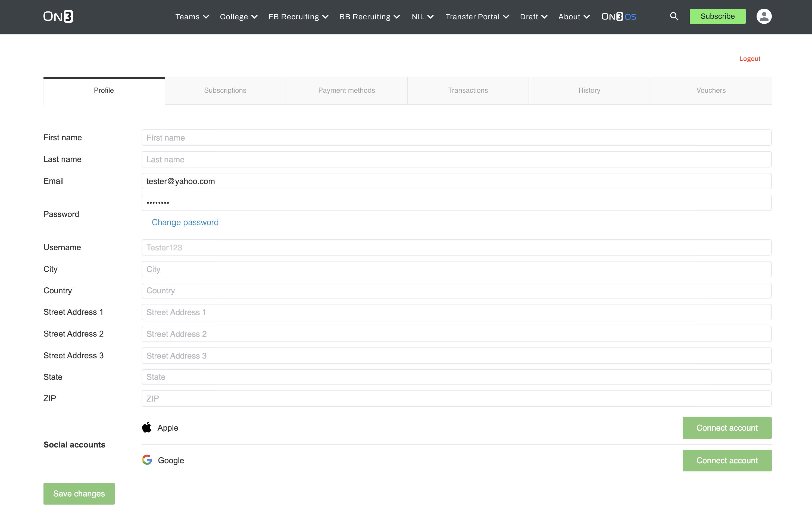Click the On3 logo in header
The width and height of the screenshot is (812, 516).
tap(58, 16)
